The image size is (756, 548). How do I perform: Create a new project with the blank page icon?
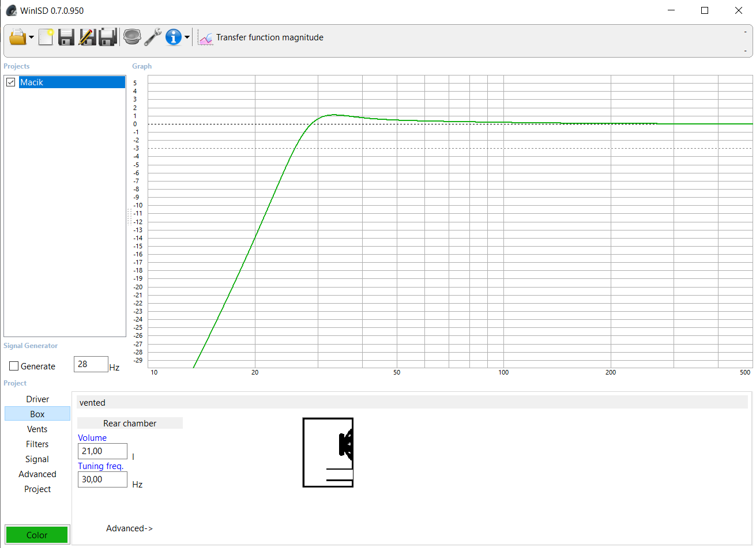[46, 37]
